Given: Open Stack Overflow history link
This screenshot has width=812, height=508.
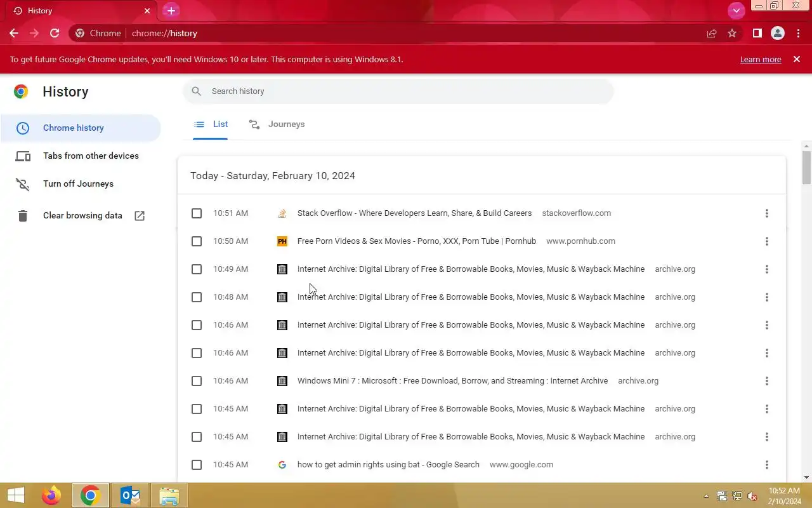Looking at the screenshot, I should (x=414, y=213).
